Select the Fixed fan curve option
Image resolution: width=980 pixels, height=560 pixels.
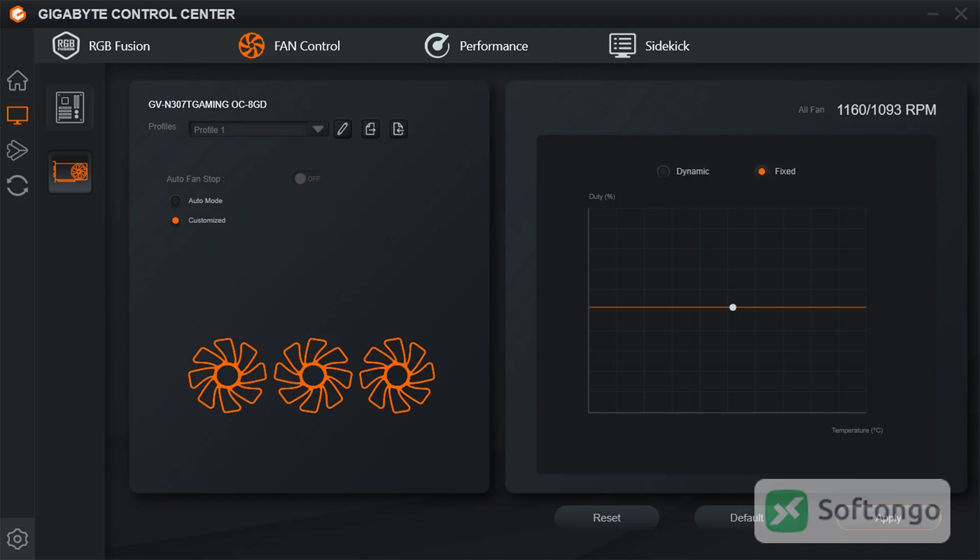(762, 171)
